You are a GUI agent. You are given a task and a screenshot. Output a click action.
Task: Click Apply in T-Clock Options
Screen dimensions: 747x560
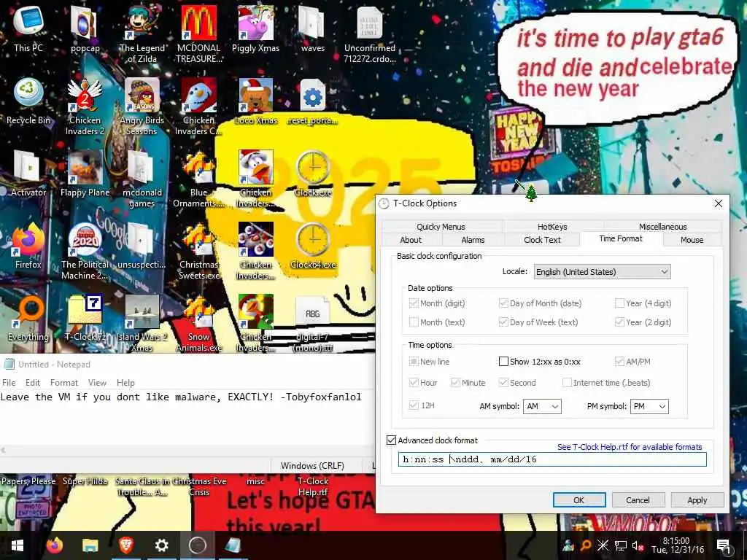[x=697, y=500]
